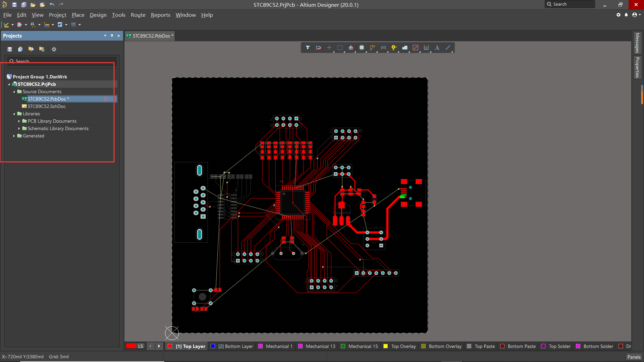The image size is (644, 362).
Task: Open the grid dropdown arrow in toolbar
Action: [x=79, y=25]
